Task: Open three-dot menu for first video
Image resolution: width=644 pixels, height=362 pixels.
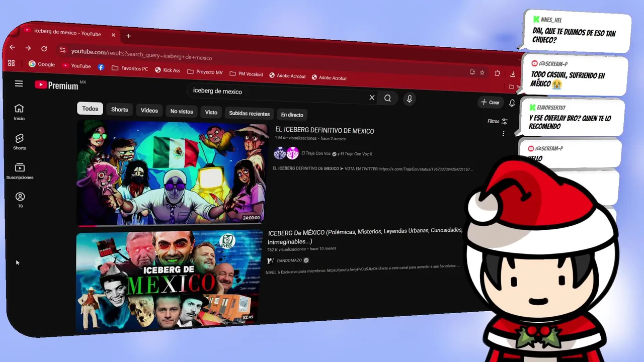Action: (x=503, y=133)
